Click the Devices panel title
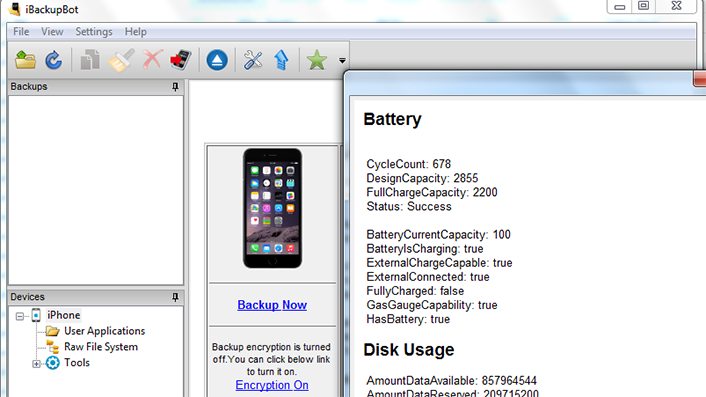The width and height of the screenshot is (706, 397). (27, 297)
